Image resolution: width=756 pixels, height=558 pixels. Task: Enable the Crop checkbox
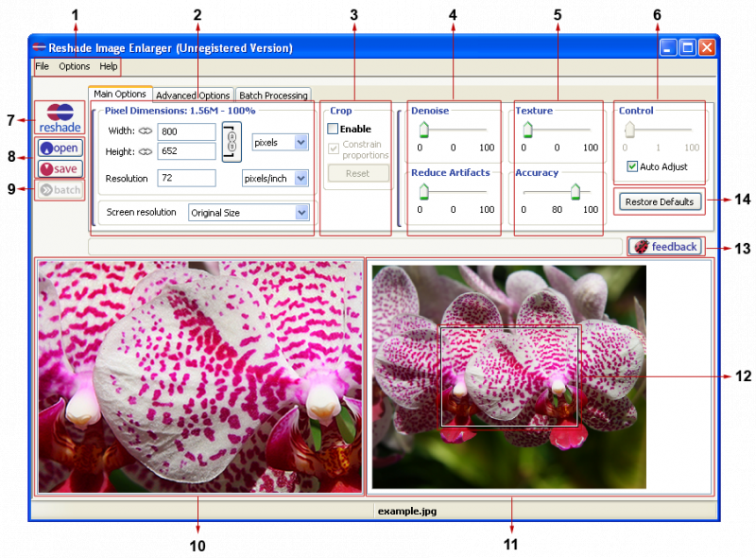tap(333, 129)
